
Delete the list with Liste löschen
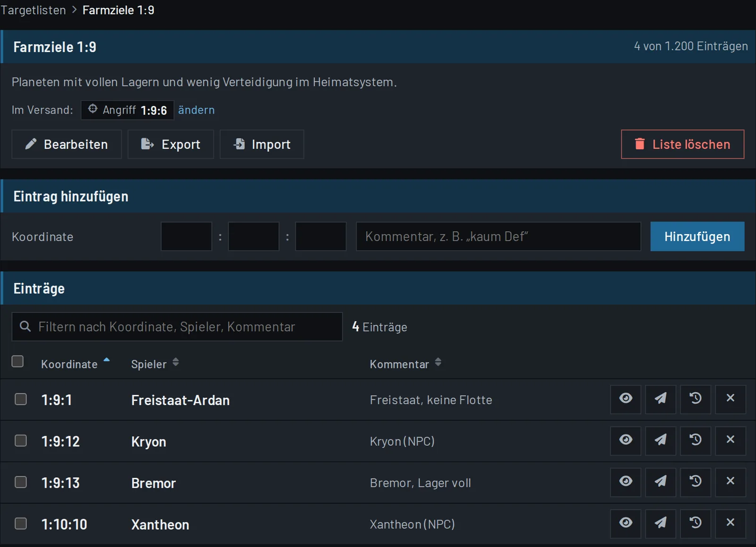pyautogui.click(x=682, y=144)
